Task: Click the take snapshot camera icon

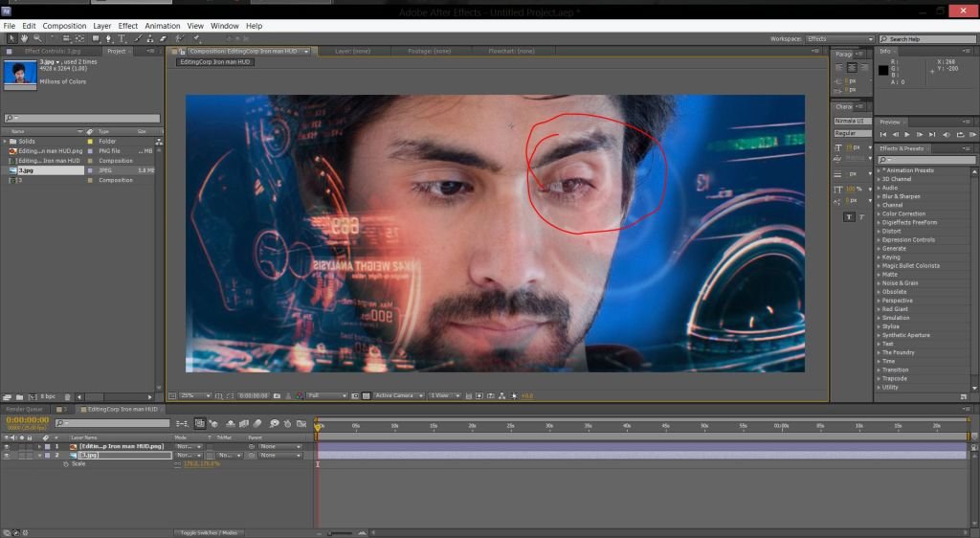Action: click(x=277, y=395)
